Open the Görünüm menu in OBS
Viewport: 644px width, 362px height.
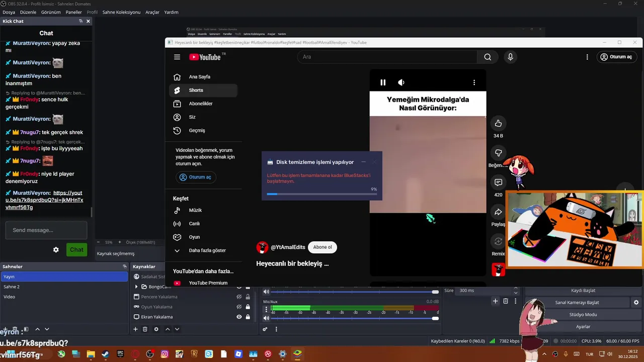pyautogui.click(x=51, y=12)
